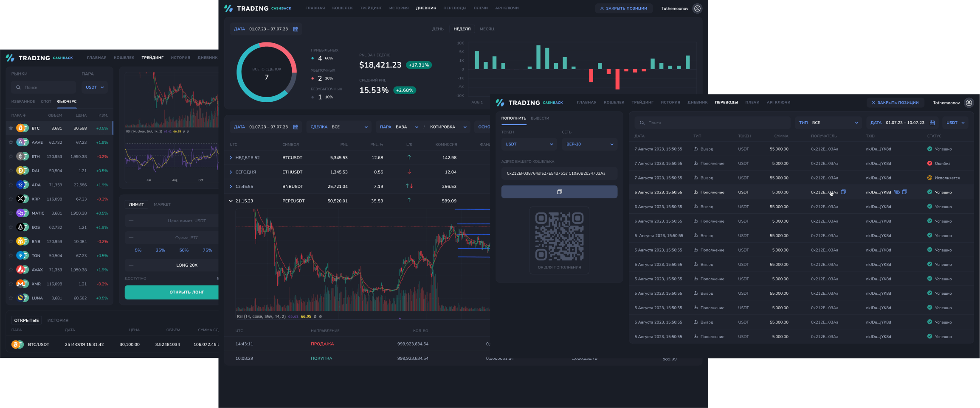This screenshot has width=980, height=408.
Task: Click the ОТКРЫТЬ ЛОНГ button
Action: click(172, 292)
